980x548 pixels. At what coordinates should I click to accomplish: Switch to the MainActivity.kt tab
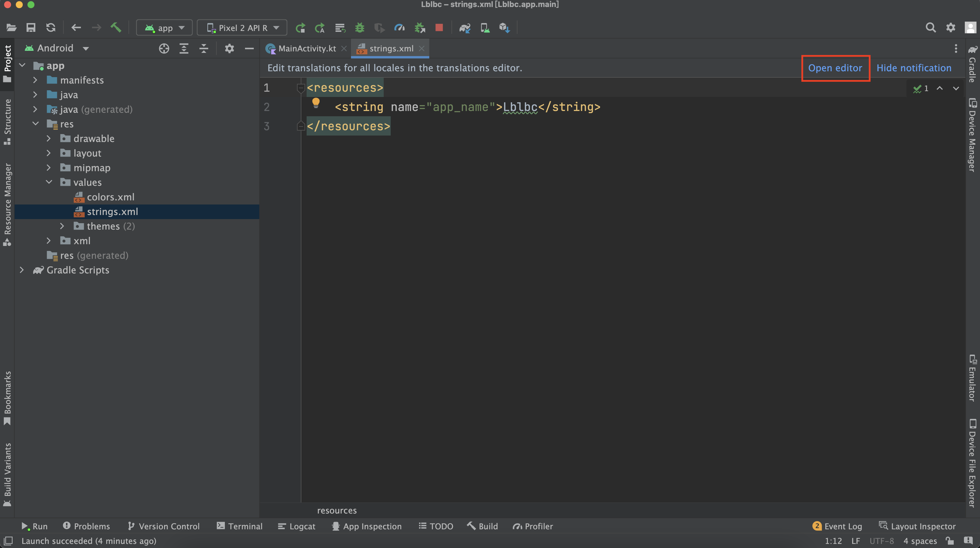point(307,49)
